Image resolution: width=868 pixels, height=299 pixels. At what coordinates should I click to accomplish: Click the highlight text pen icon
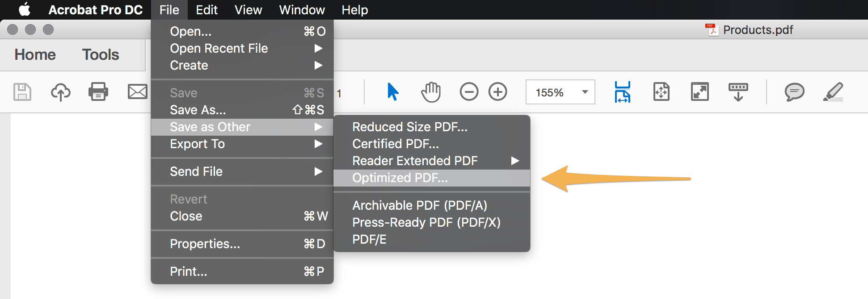[x=833, y=92]
